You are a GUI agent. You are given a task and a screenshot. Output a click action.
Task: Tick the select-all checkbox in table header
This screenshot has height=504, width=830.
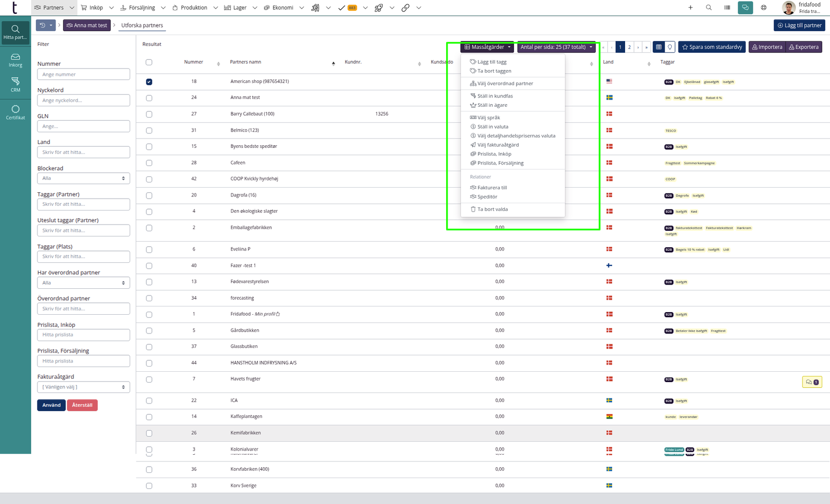(149, 62)
